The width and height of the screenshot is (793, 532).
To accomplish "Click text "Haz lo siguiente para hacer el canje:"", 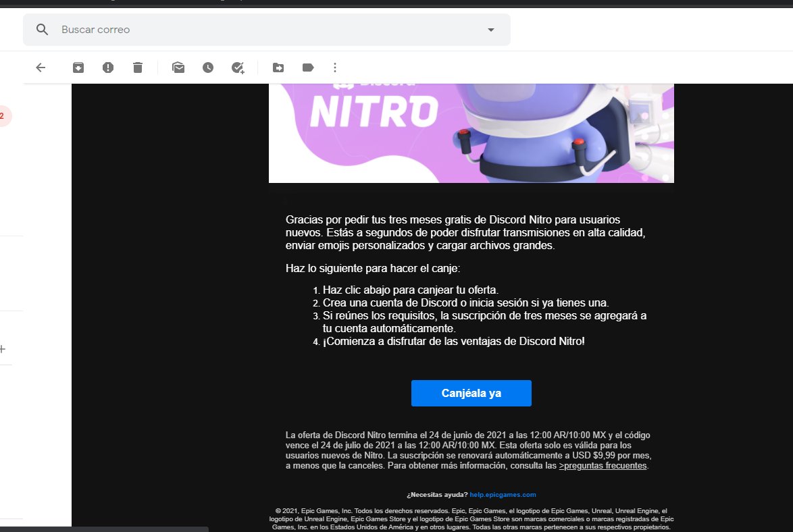I will click(x=374, y=269).
